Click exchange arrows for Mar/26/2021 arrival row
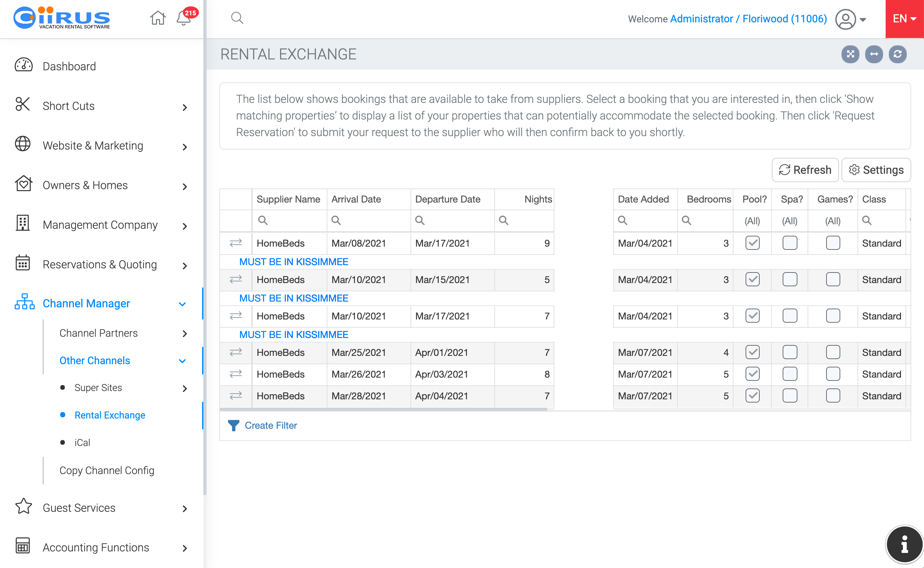 coord(236,374)
